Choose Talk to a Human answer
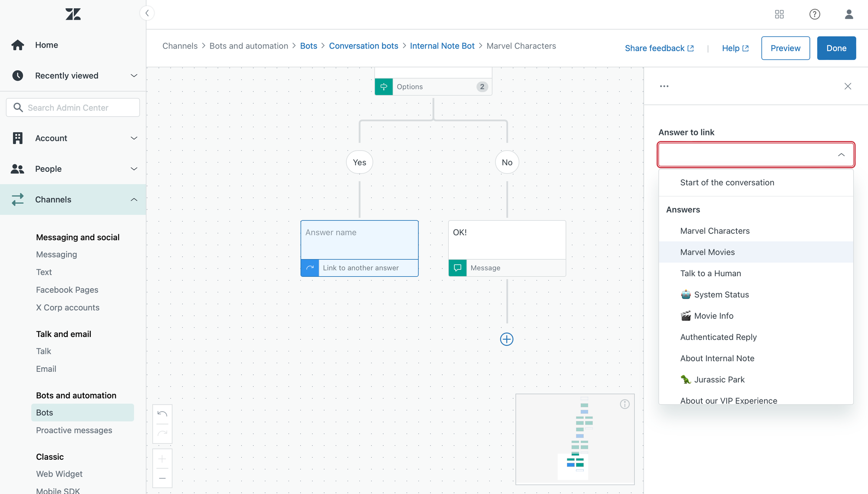This screenshot has height=494, width=868. tap(710, 273)
